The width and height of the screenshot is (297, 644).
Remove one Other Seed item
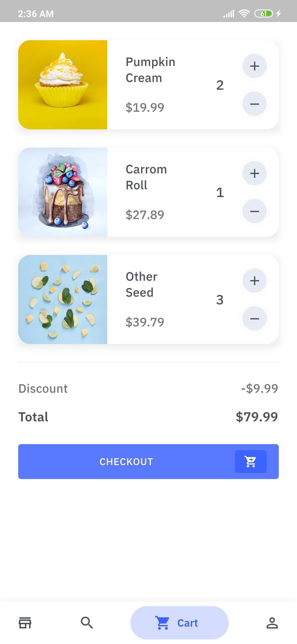click(x=254, y=319)
